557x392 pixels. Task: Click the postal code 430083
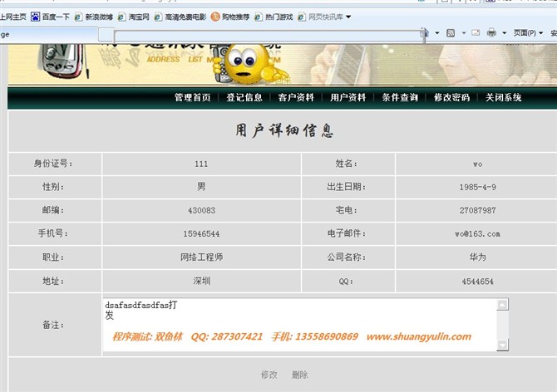(201, 210)
